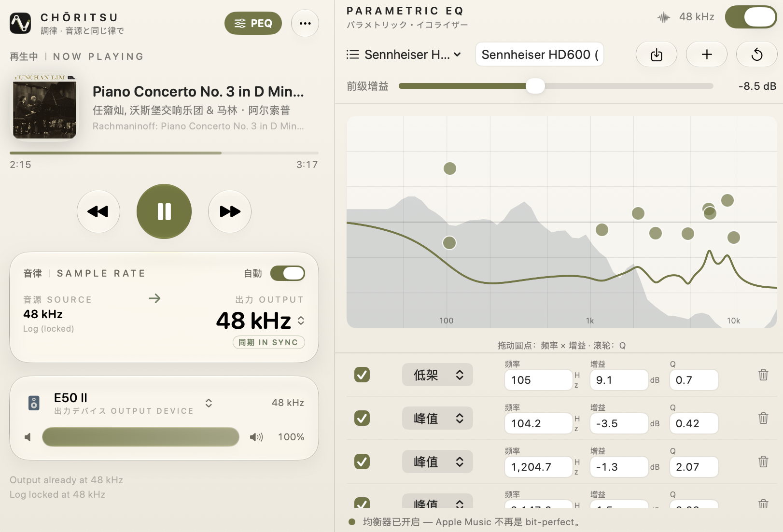Edit the 105 Hz frequency field
Image resolution: width=783 pixels, height=532 pixels.
coord(539,380)
